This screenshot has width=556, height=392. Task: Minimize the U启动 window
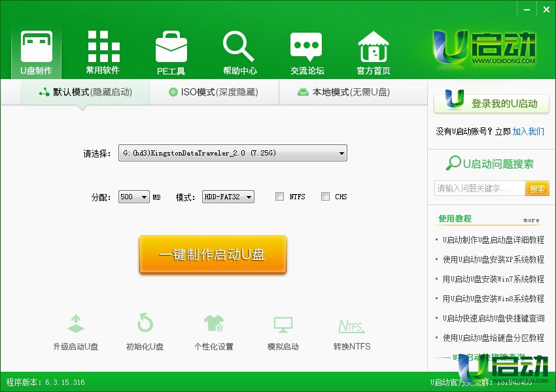[527, 10]
